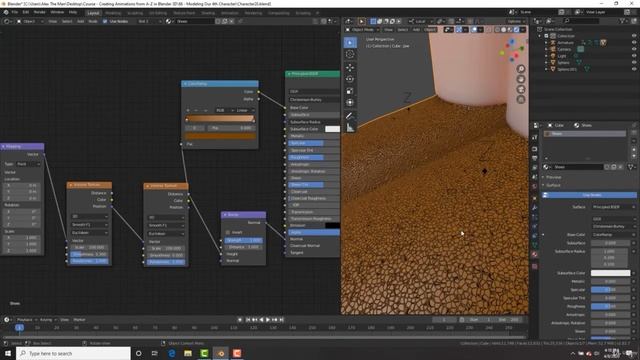
Task: Select the Move tool in viewport toolbar
Action: click(350, 67)
